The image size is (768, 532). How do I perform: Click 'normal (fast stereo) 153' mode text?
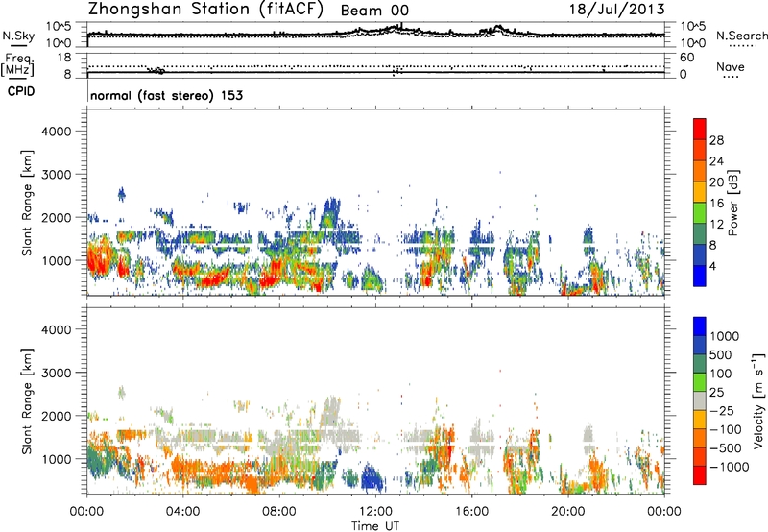[166, 95]
